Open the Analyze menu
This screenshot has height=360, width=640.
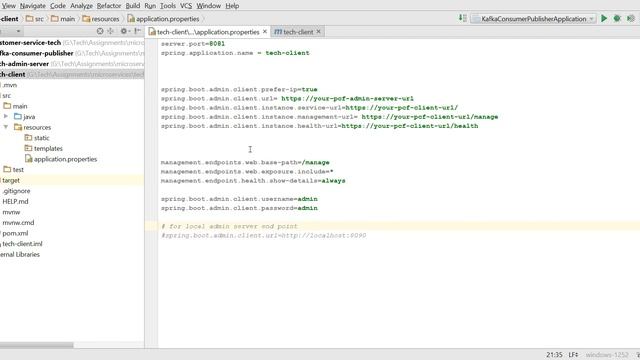tap(81, 6)
